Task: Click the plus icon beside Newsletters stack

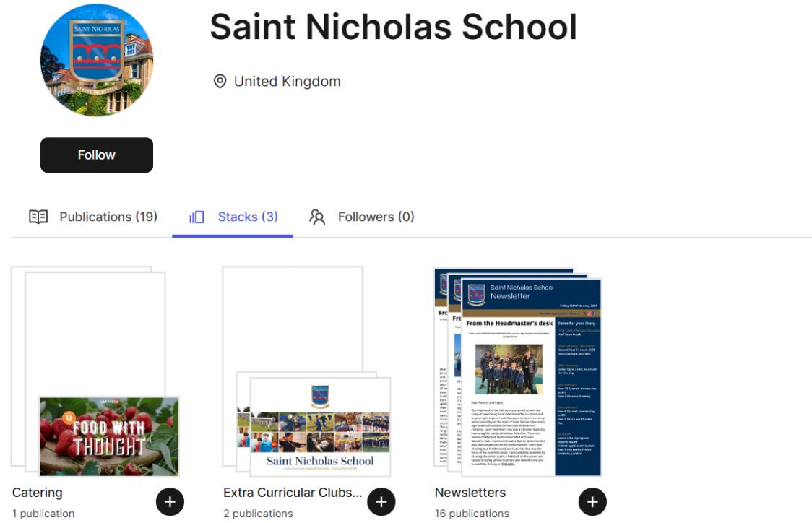Action: coord(592,502)
